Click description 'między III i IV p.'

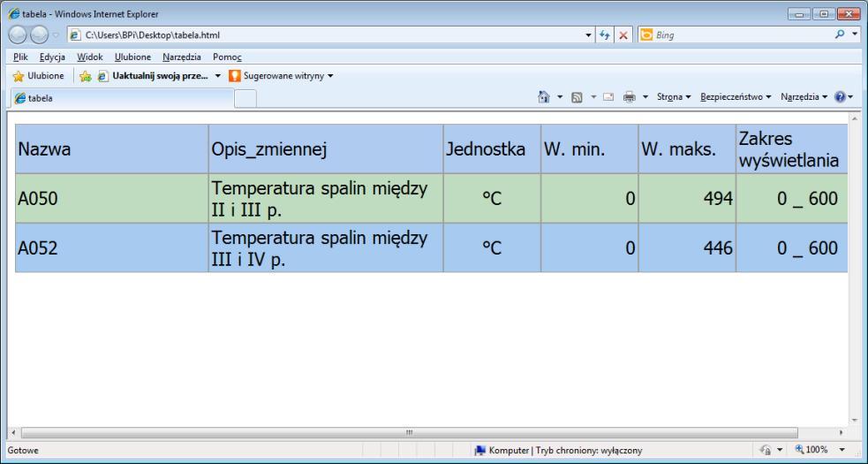pyautogui.click(x=326, y=247)
